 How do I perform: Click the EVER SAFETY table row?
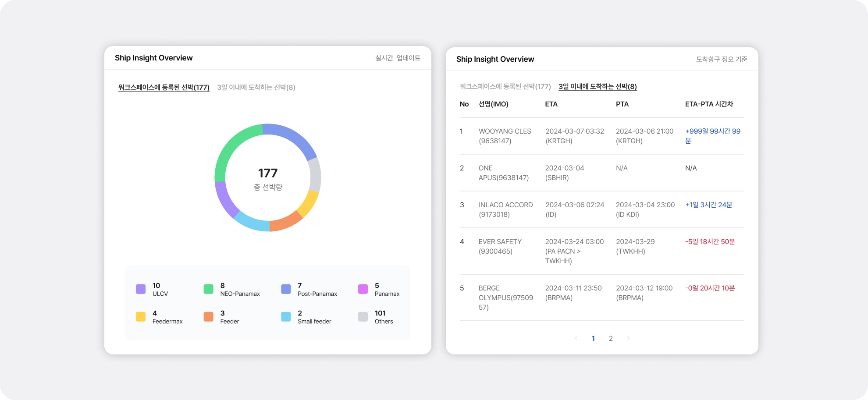602,251
